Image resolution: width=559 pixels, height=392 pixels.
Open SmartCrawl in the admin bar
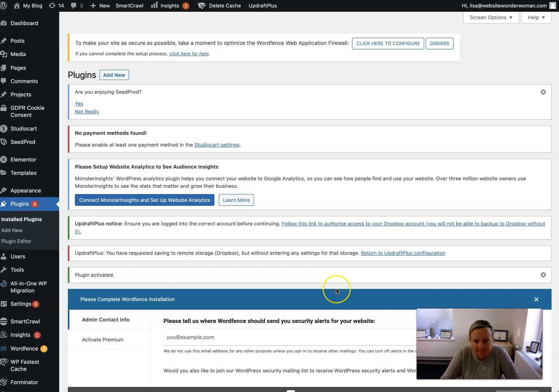(x=129, y=6)
